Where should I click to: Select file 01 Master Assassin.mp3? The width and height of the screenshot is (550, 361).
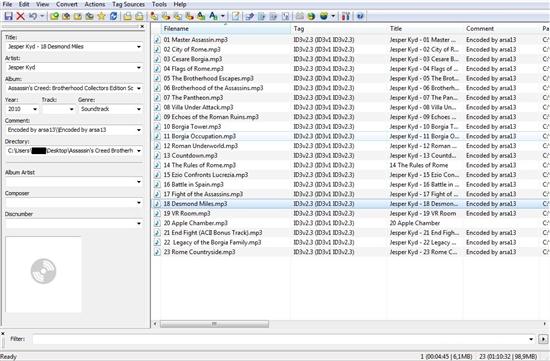[x=196, y=40]
